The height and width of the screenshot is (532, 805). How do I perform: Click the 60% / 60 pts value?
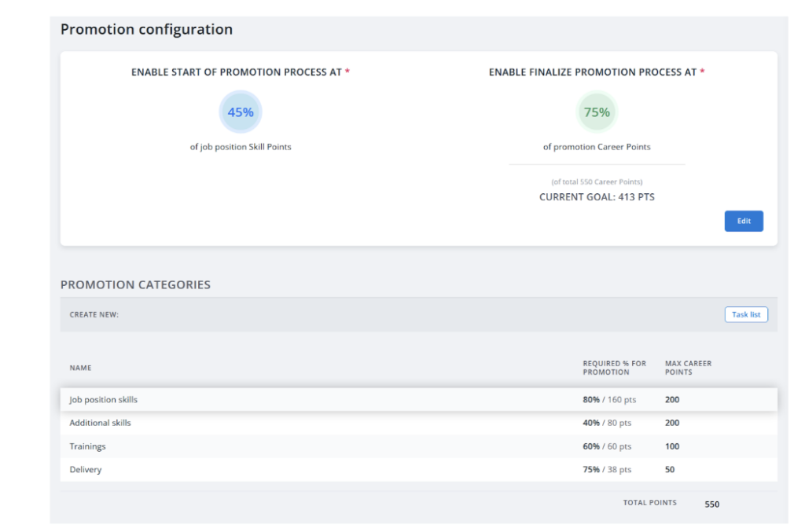pos(607,446)
